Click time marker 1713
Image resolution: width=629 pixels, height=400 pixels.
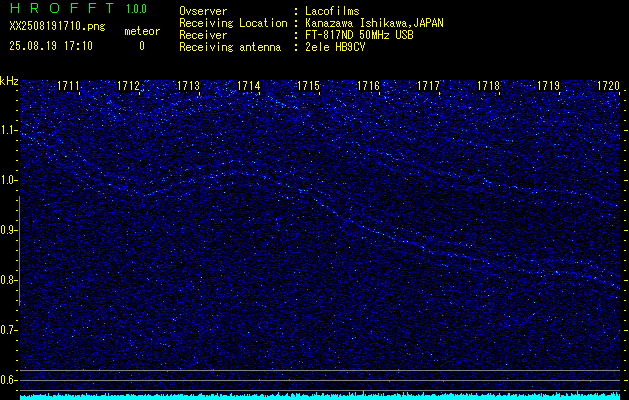point(188,86)
